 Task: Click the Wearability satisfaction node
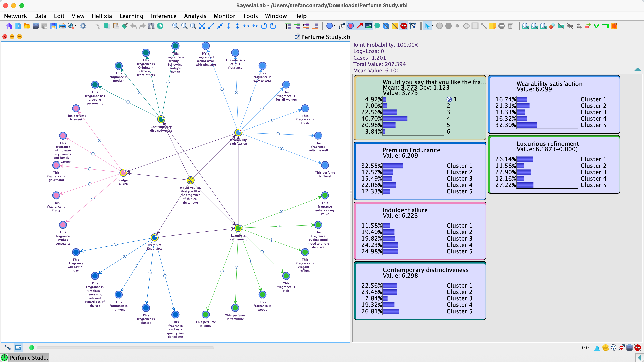click(238, 132)
